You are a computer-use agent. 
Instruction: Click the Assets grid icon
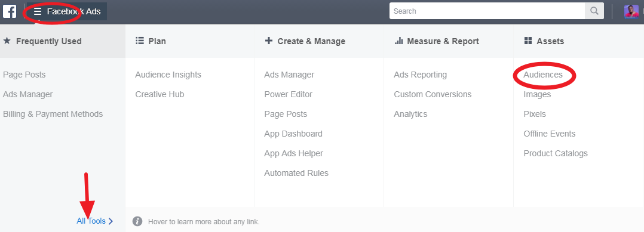coord(528,41)
